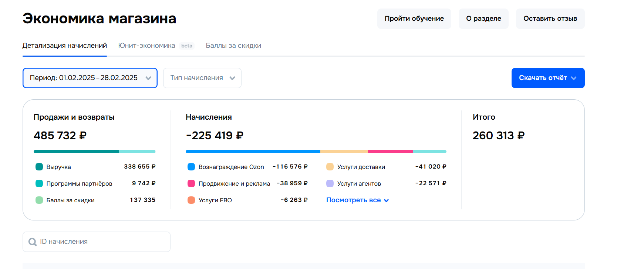
Task: Click the Услуги доставки yellow swatch
Action: (330, 167)
